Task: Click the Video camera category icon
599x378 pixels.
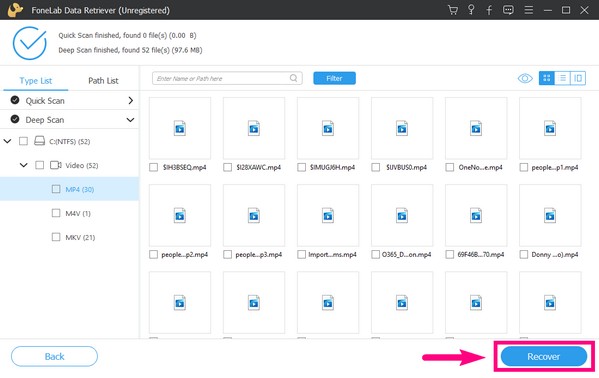Action: [x=56, y=165]
